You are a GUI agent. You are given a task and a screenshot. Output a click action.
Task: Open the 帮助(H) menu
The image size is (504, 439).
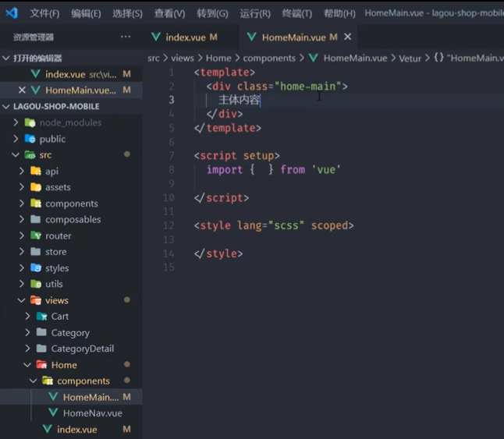coord(339,13)
